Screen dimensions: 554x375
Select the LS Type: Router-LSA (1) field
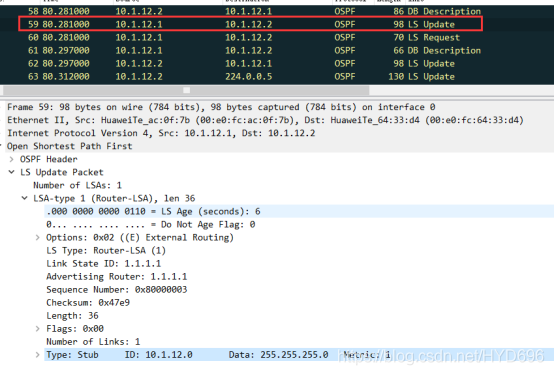coord(106,251)
